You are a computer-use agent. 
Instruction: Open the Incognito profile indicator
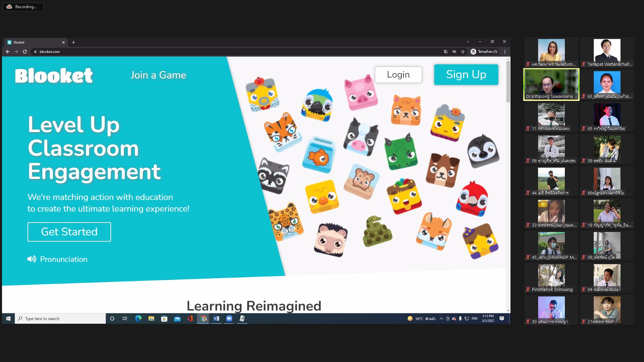484,52
